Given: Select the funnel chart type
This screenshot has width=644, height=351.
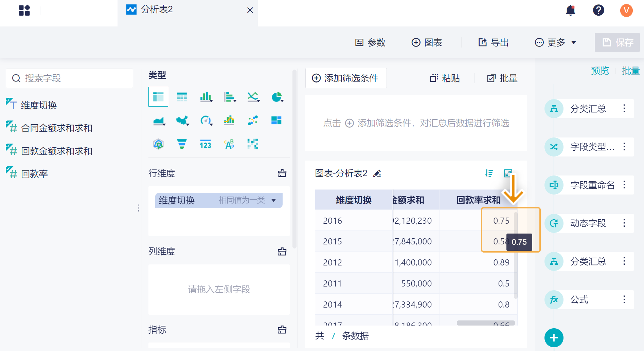Looking at the screenshot, I should click(182, 144).
